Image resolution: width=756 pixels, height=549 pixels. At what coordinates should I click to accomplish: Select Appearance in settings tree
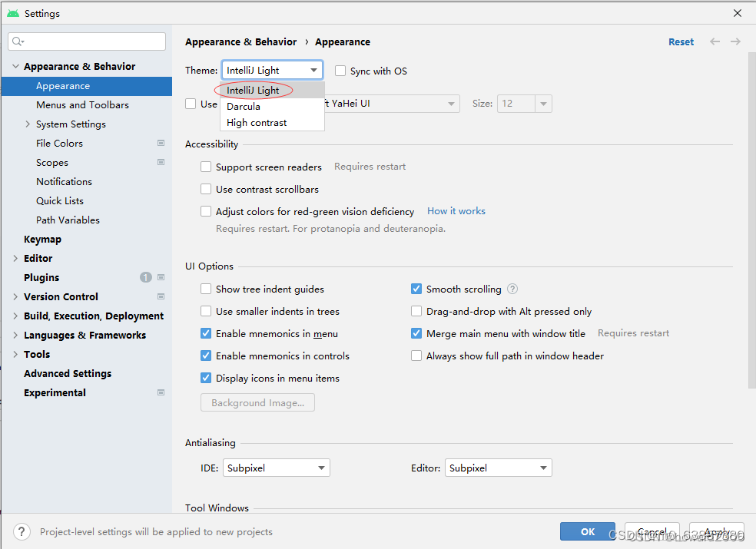pyautogui.click(x=87, y=86)
